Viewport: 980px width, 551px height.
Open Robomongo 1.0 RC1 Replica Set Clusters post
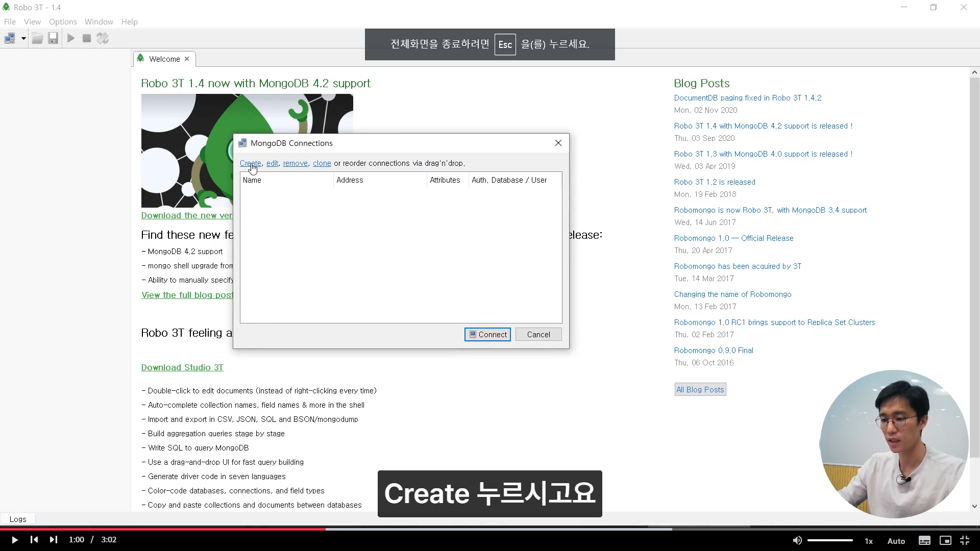click(774, 322)
